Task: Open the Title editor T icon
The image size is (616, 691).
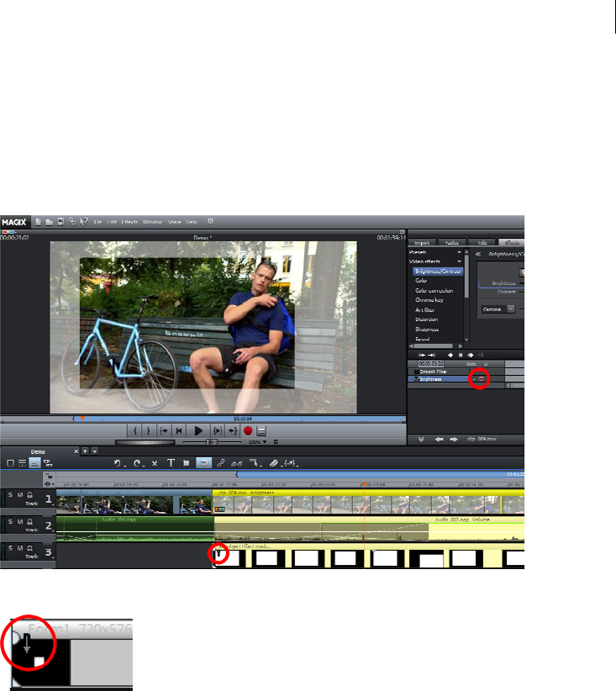Action: (171, 463)
